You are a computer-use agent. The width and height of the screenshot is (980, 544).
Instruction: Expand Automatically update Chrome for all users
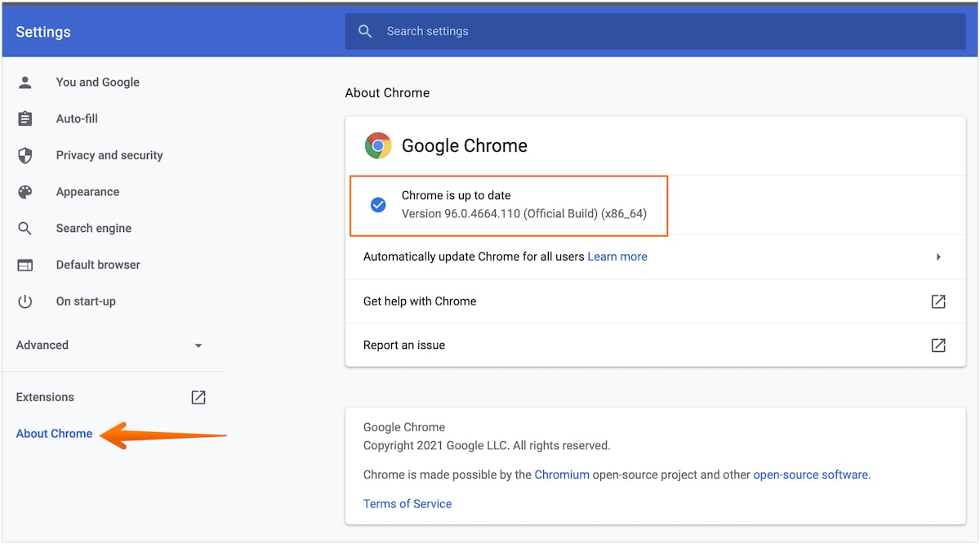[938, 256]
